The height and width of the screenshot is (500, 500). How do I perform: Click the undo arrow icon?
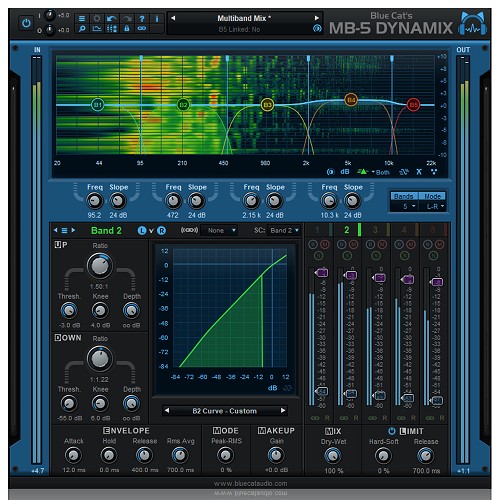(x=112, y=18)
